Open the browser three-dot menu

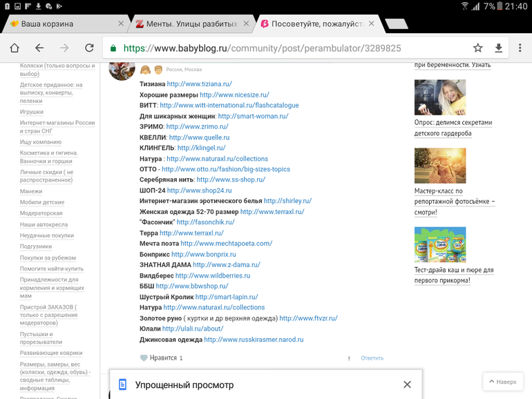coord(520,48)
